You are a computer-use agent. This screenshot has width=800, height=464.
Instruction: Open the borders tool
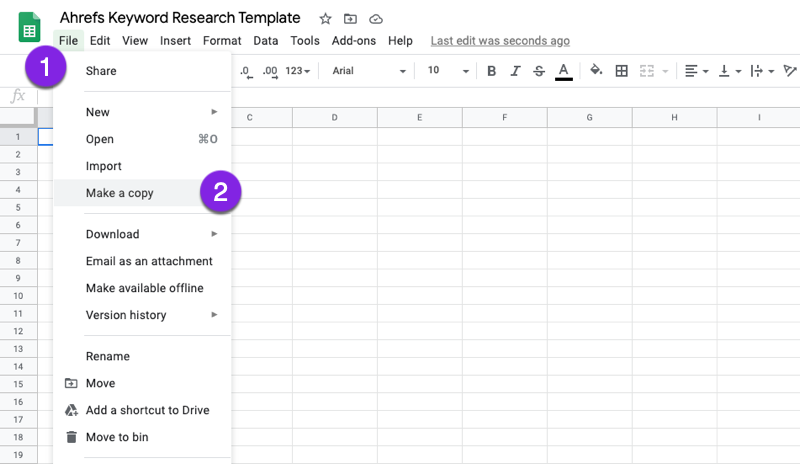point(621,71)
